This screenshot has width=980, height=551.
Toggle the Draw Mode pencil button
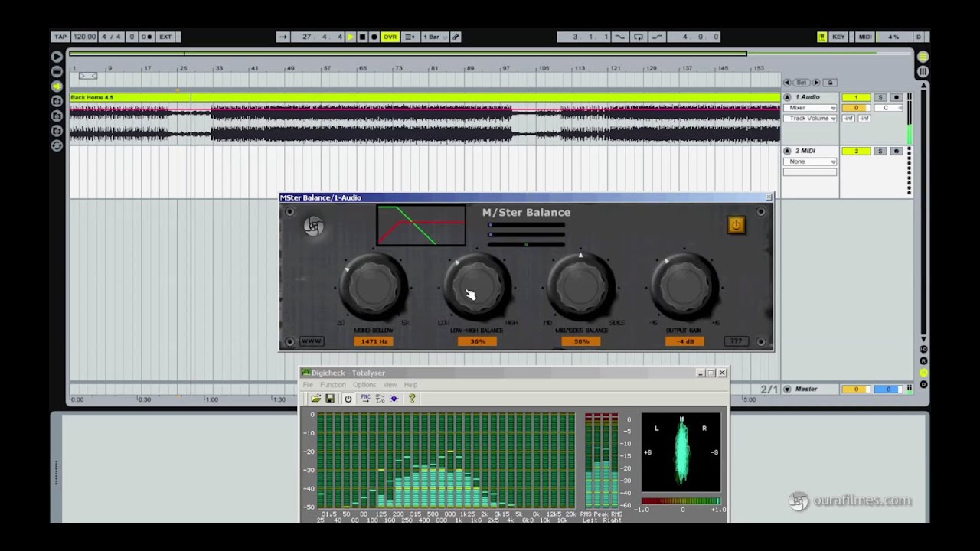(x=456, y=37)
